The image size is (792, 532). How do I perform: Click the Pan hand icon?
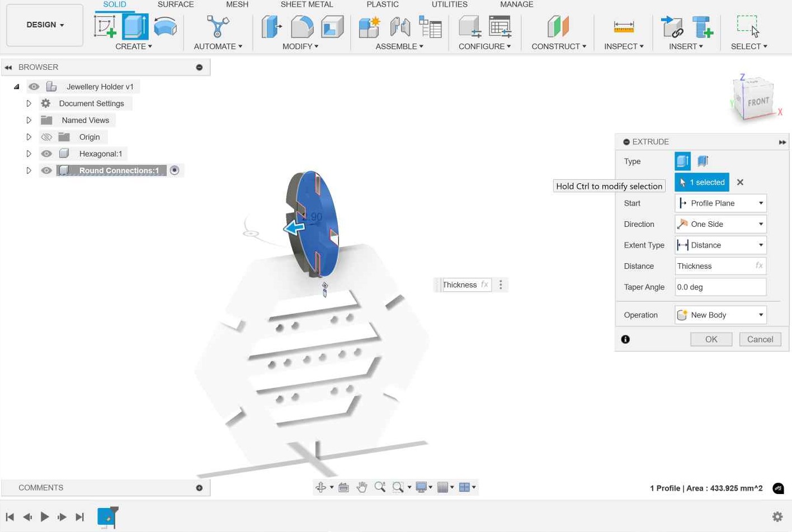click(362, 487)
